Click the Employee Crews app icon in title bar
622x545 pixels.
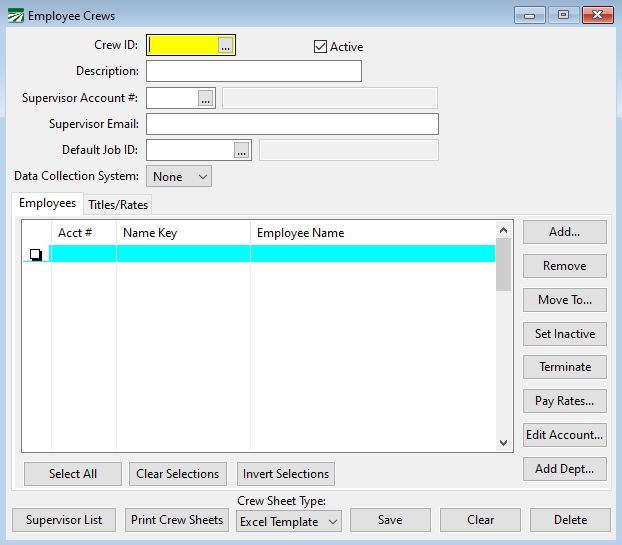point(16,16)
